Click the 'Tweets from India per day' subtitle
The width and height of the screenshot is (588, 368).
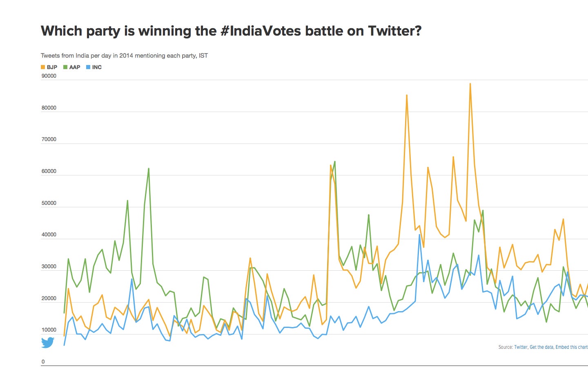124,56
